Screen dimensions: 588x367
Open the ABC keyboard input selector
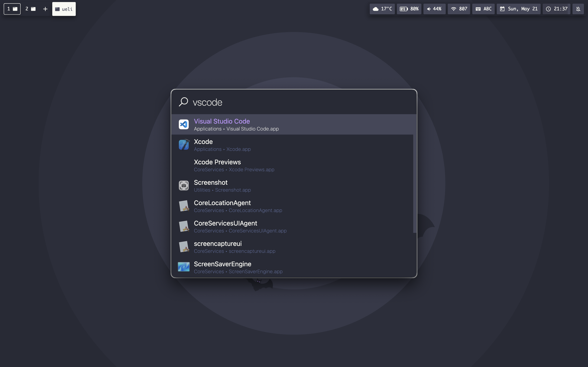(x=483, y=9)
